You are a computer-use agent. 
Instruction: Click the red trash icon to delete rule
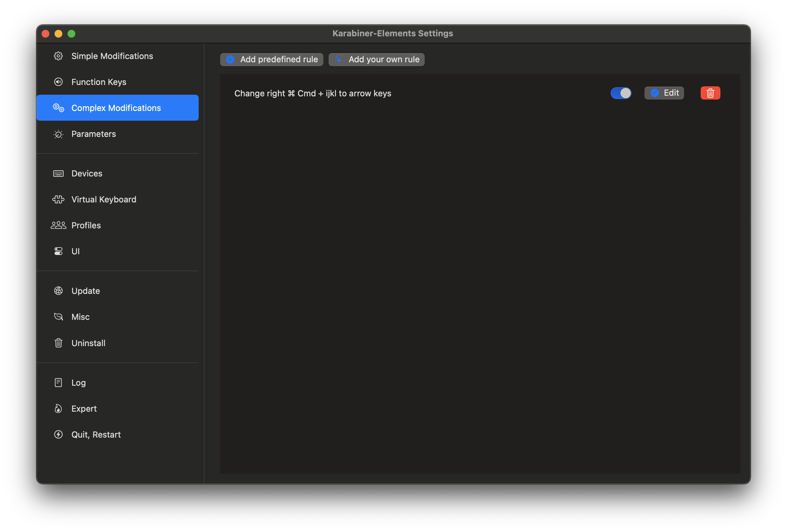point(710,93)
